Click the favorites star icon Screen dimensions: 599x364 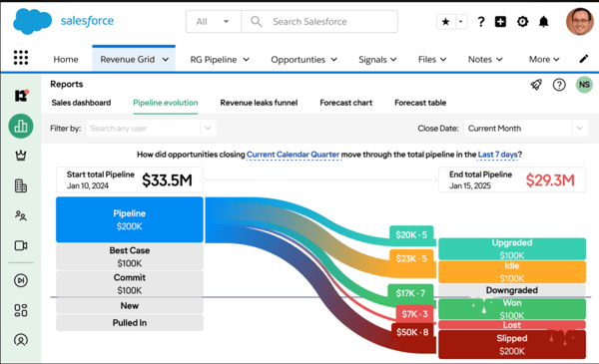click(446, 22)
